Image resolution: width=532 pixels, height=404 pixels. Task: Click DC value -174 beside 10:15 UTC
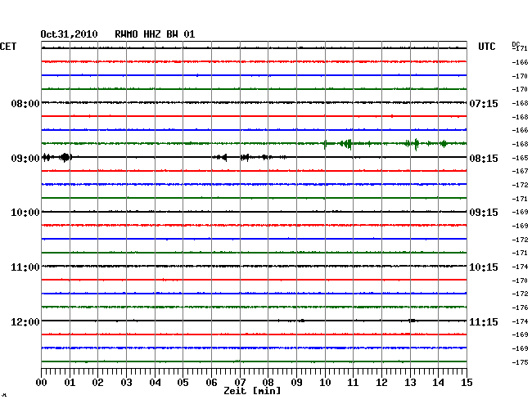click(520, 267)
